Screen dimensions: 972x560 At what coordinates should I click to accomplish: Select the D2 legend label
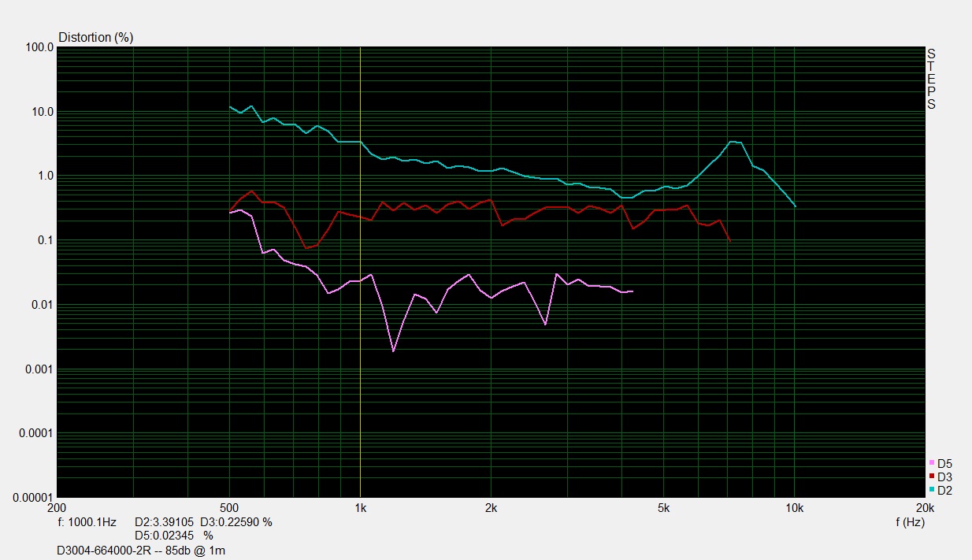click(x=944, y=491)
